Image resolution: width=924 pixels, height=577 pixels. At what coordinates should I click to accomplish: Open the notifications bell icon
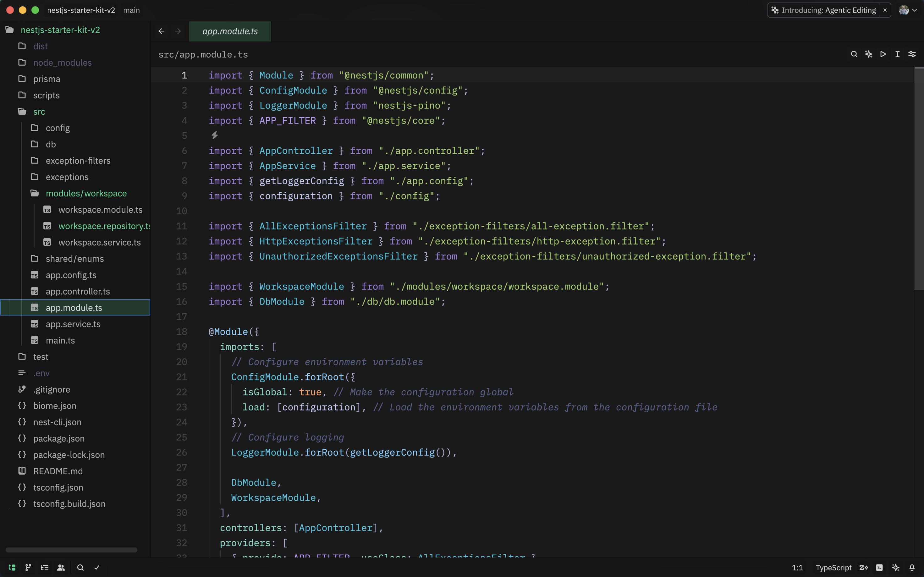(x=912, y=568)
